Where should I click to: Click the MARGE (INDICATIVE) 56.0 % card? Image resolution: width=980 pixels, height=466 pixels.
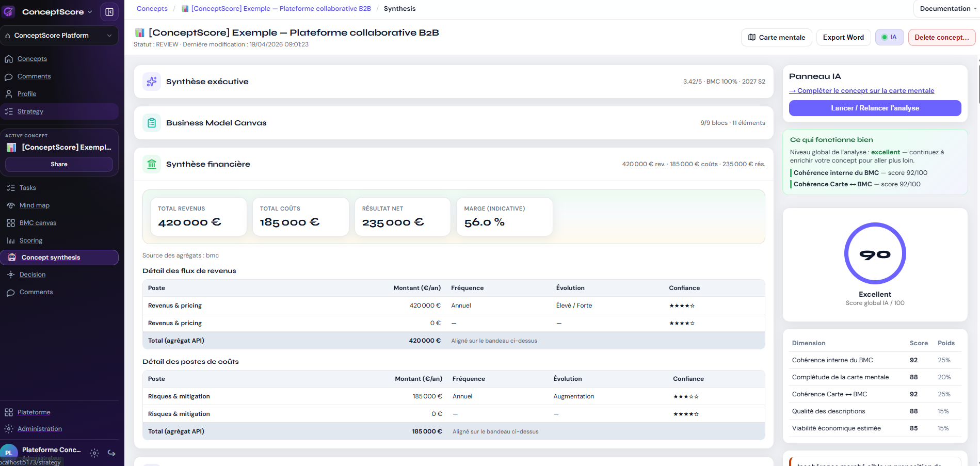click(505, 217)
